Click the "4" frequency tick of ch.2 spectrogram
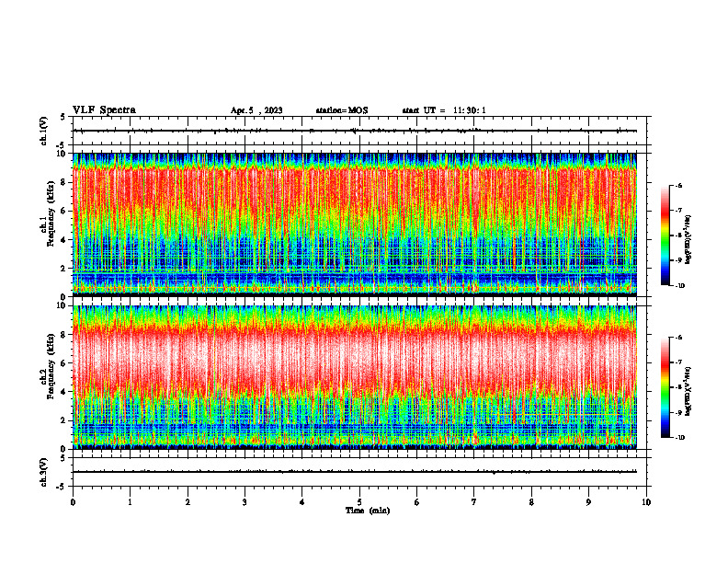728x563 pixels. (65, 392)
